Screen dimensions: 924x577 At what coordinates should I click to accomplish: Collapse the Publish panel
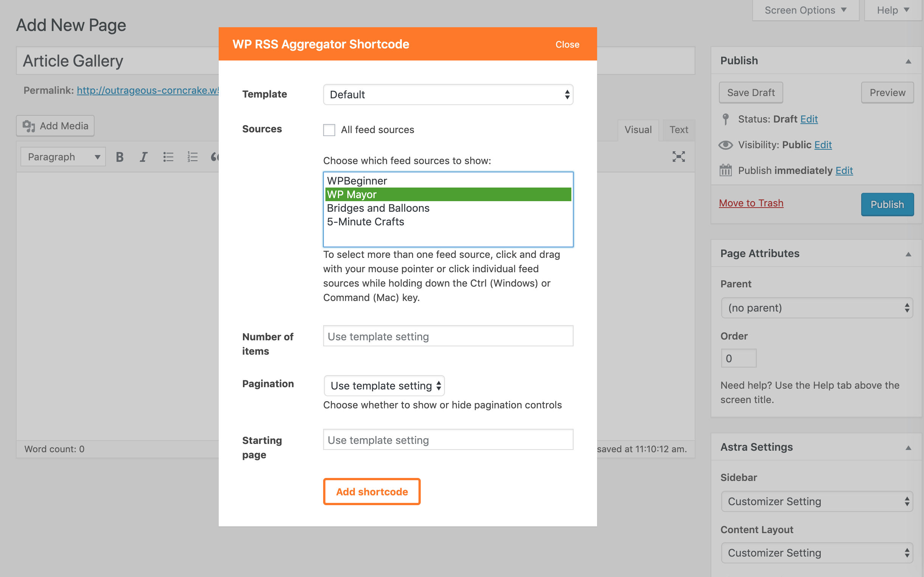click(908, 61)
